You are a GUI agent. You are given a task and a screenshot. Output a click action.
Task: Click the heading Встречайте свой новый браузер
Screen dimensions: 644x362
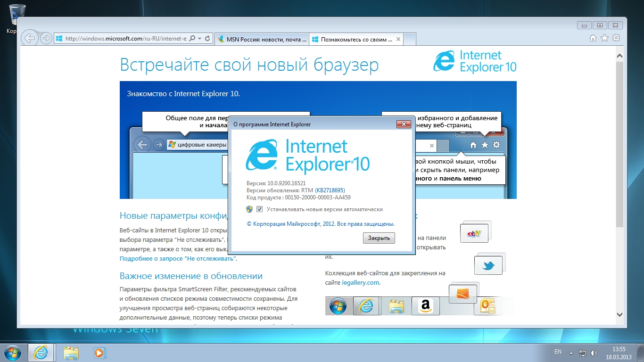tap(249, 65)
